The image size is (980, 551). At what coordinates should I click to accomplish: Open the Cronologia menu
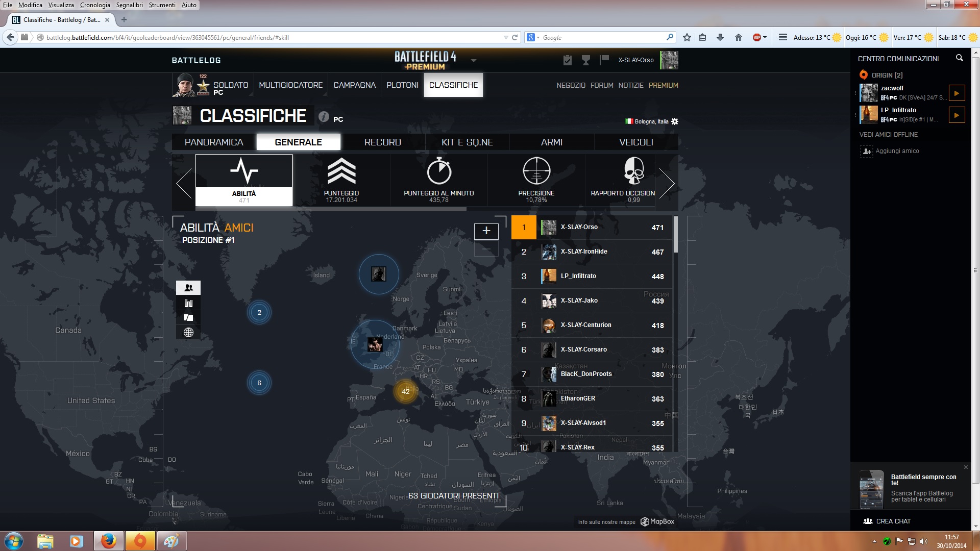[x=95, y=5]
